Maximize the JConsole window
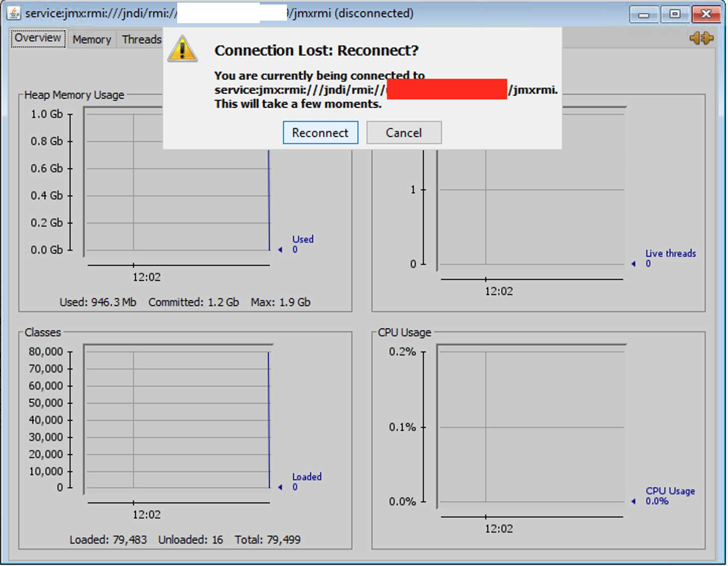The image size is (728, 566). pyautogui.click(x=675, y=15)
